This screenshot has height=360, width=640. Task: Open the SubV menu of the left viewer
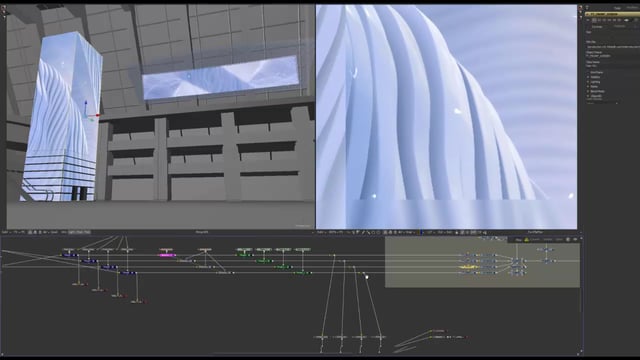(5, 232)
